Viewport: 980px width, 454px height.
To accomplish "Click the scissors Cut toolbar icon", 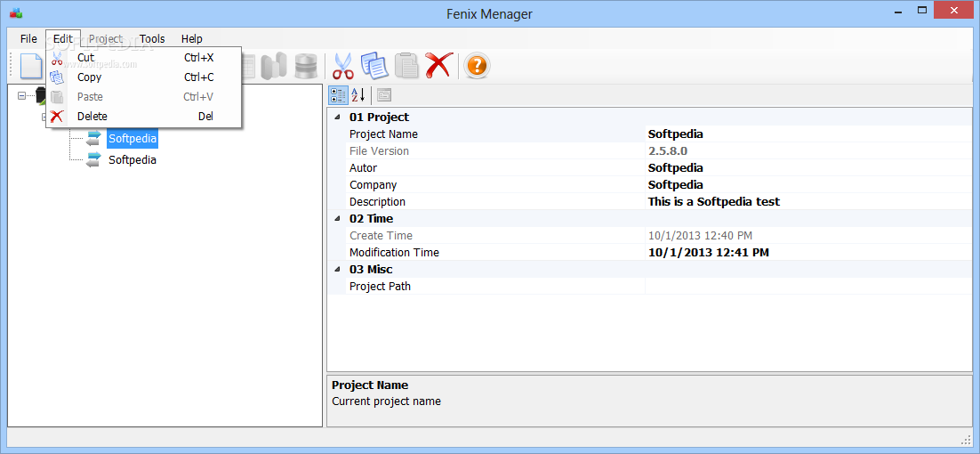I will [x=343, y=66].
